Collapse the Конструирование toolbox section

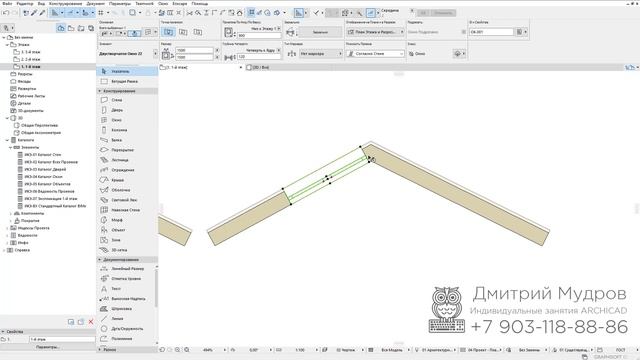point(100,91)
